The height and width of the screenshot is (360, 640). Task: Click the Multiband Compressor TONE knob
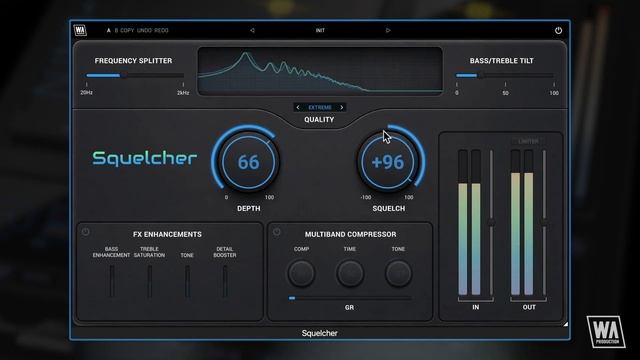tap(398, 273)
